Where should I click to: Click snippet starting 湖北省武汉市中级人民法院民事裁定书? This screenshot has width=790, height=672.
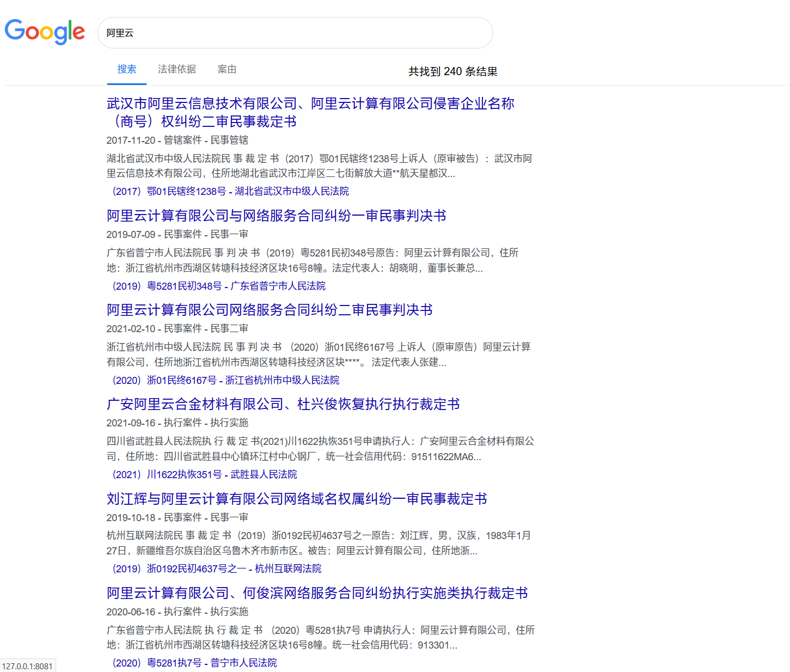click(x=320, y=166)
